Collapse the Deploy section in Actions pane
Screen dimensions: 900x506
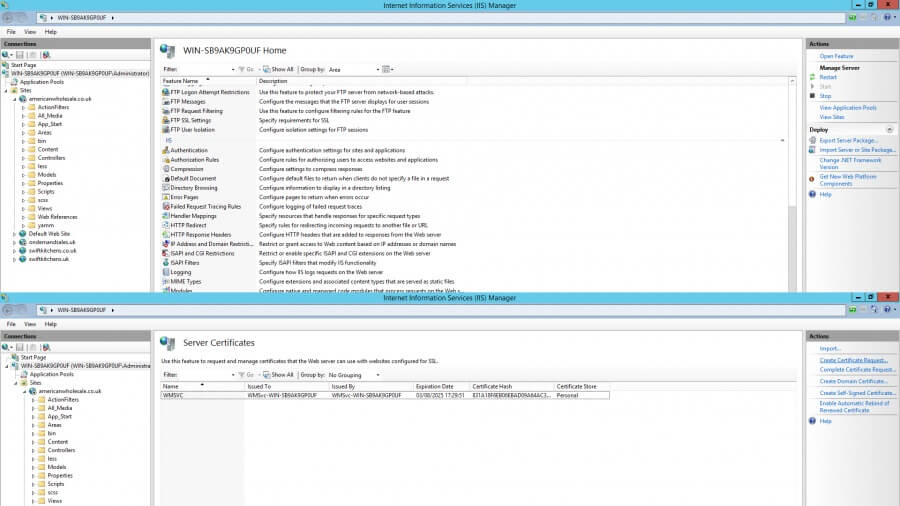coord(890,130)
